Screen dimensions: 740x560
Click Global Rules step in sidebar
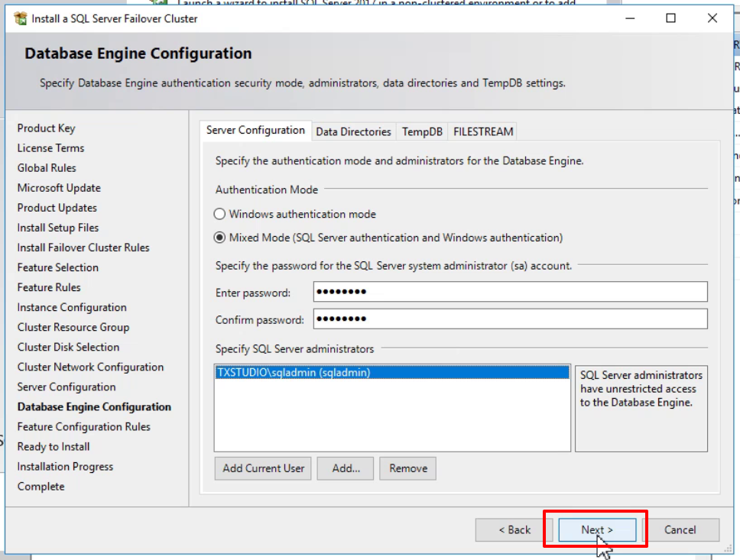click(x=47, y=168)
